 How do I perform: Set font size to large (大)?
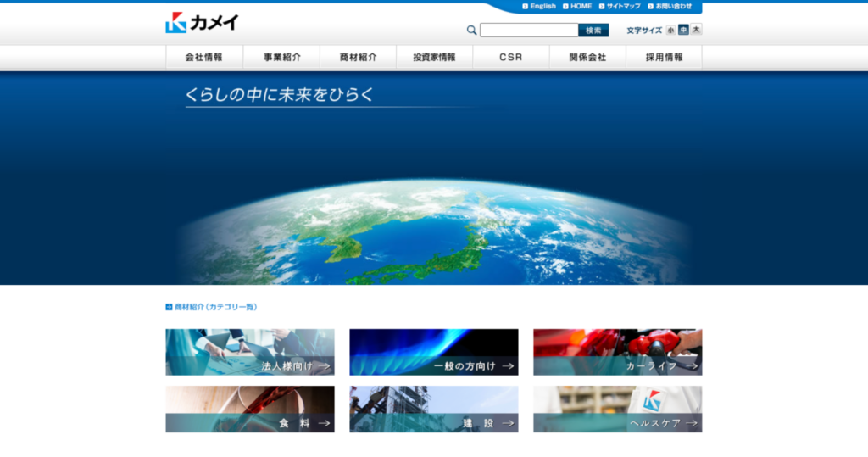697,30
